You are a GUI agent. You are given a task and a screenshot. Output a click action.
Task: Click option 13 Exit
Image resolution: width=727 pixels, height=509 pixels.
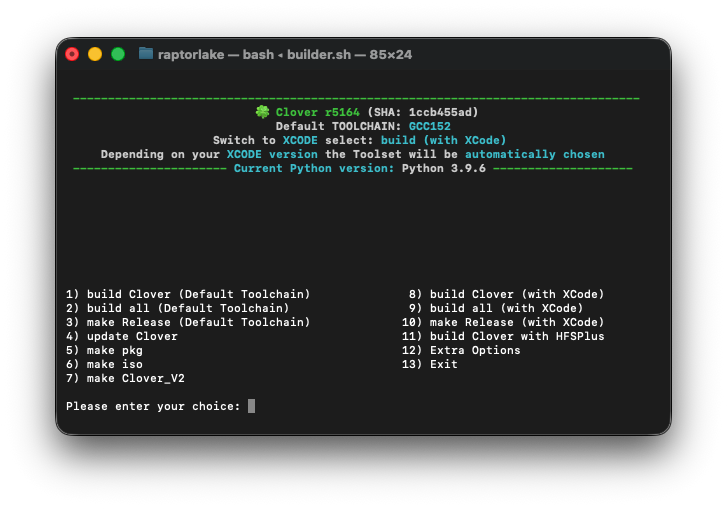click(x=429, y=364)
